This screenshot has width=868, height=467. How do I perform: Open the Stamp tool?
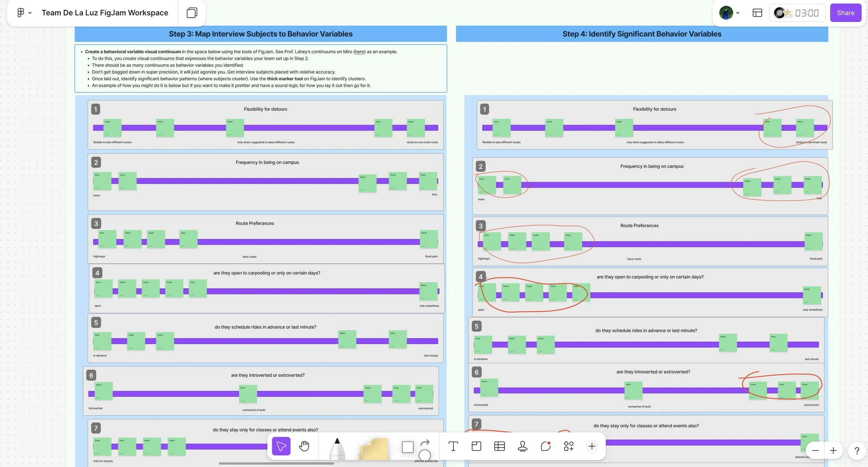[523, 446]
